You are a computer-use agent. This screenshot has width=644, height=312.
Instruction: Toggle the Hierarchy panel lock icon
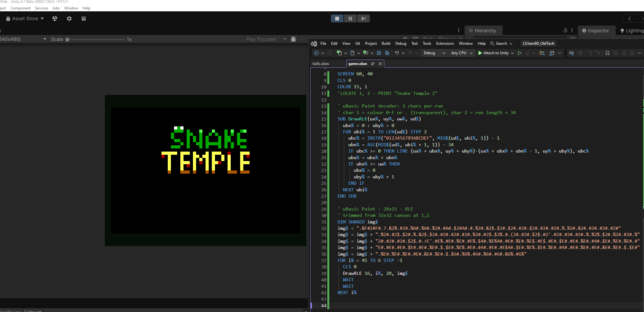pyautogui.click(x=565, y=30)
